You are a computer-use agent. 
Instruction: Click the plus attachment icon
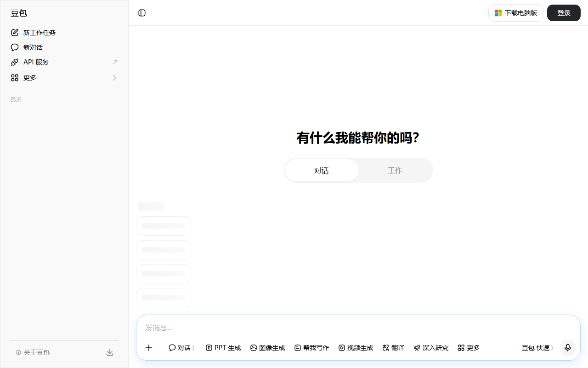[149, 348]
